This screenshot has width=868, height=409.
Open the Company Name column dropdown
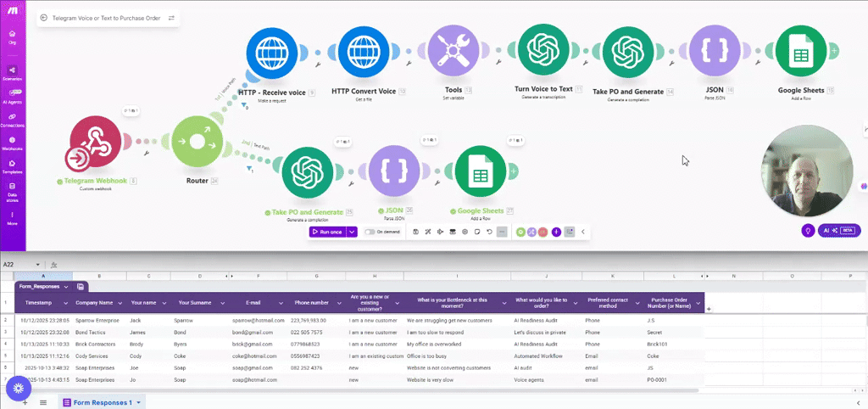coord(120,303)
